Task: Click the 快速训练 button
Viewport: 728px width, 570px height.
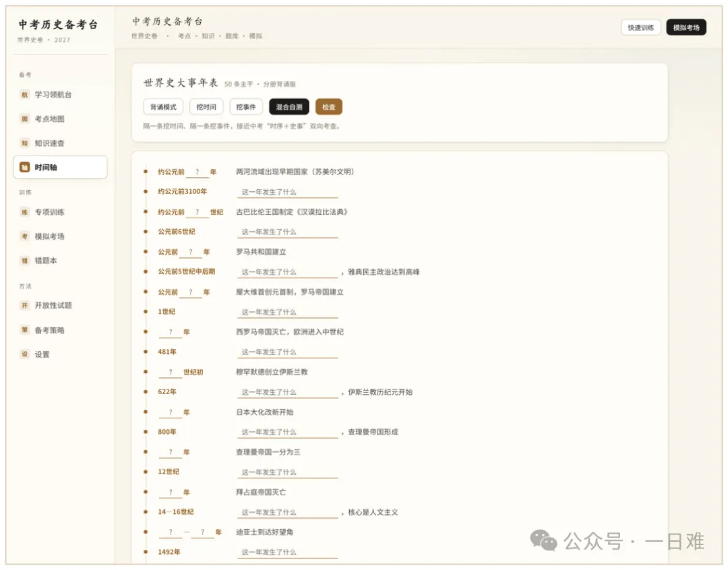Action: (641, 28)
